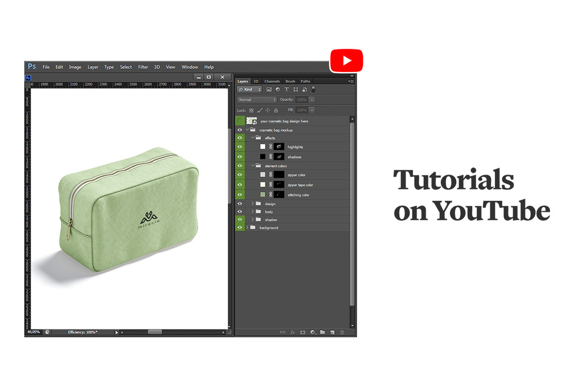
Task: Switch to the Channels tab
Action: coord(272,81)
